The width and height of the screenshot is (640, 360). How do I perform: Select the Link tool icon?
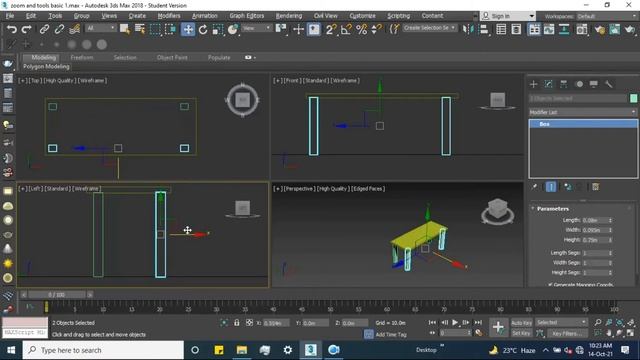(44, 29)
